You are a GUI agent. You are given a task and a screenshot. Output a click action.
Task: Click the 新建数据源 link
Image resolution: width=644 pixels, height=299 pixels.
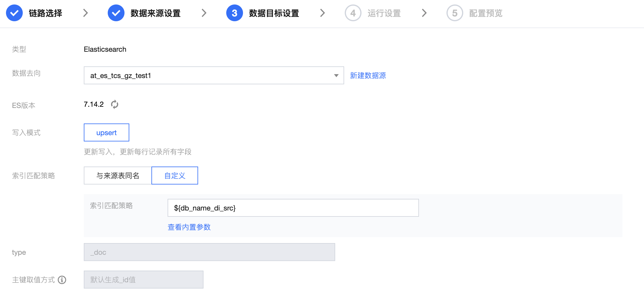click(368, 76)
